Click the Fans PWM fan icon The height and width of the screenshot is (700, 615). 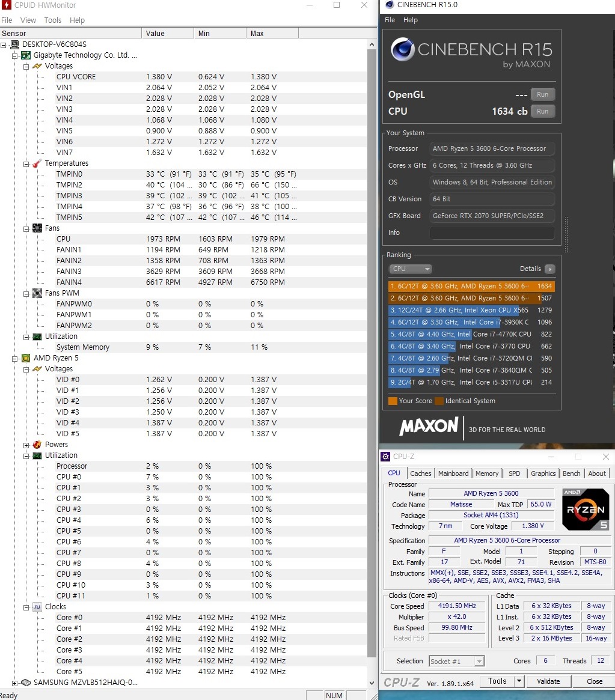click(37, 293)
